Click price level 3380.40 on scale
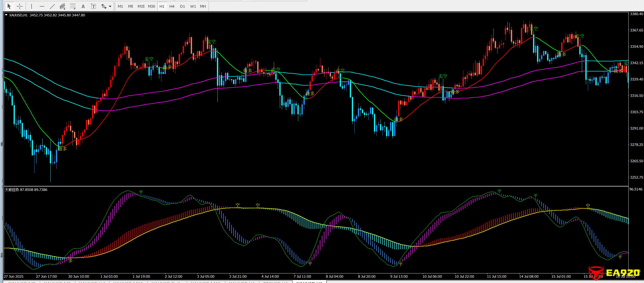The image size is (644, 283). click(x=636, y=14)
